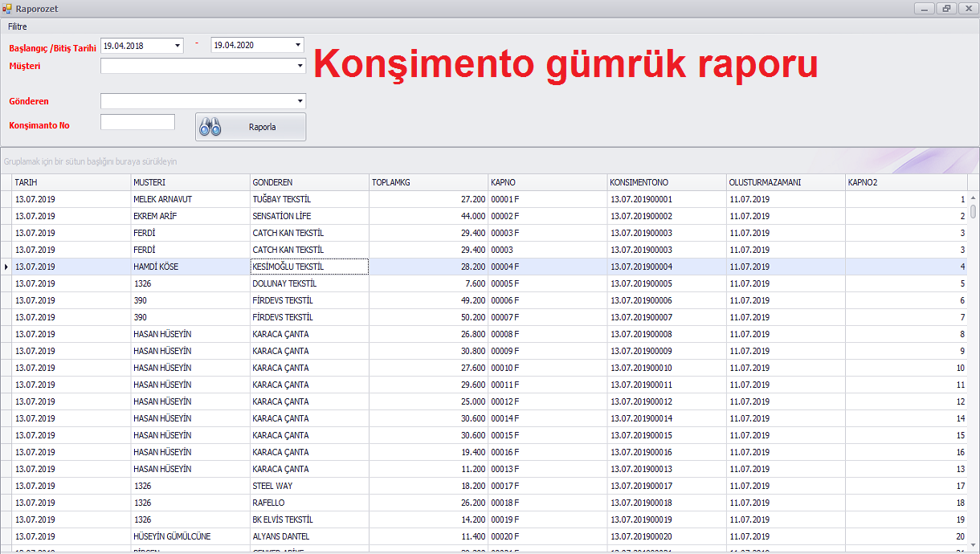Click the 00010 F KAPNO cell

(548, 368)
